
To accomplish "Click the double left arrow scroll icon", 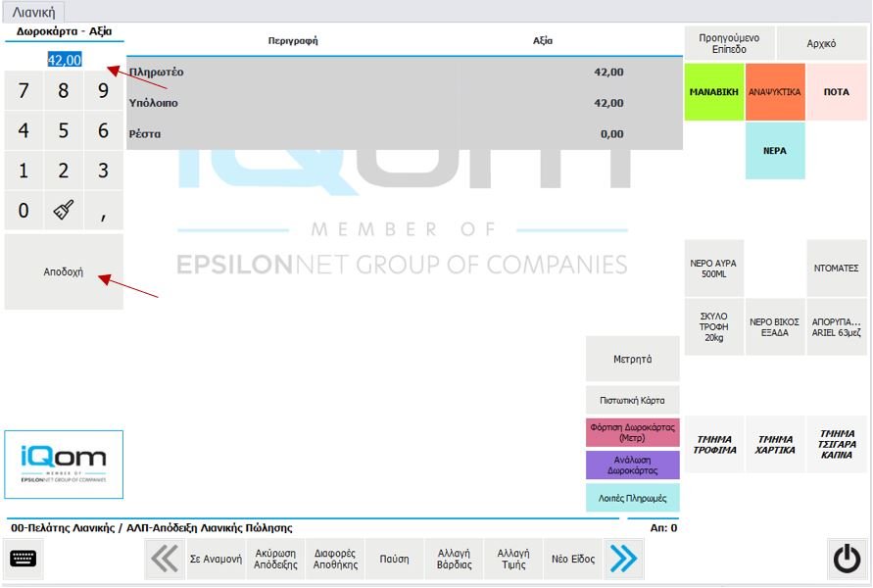I will [x=165, y=559].
